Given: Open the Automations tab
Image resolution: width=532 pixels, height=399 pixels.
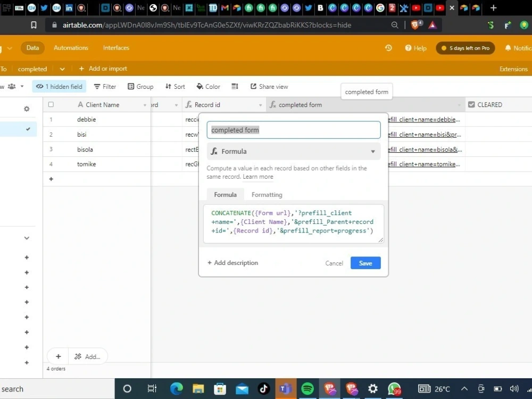Looking at the screenshot, I should click(x=71, y=48).
